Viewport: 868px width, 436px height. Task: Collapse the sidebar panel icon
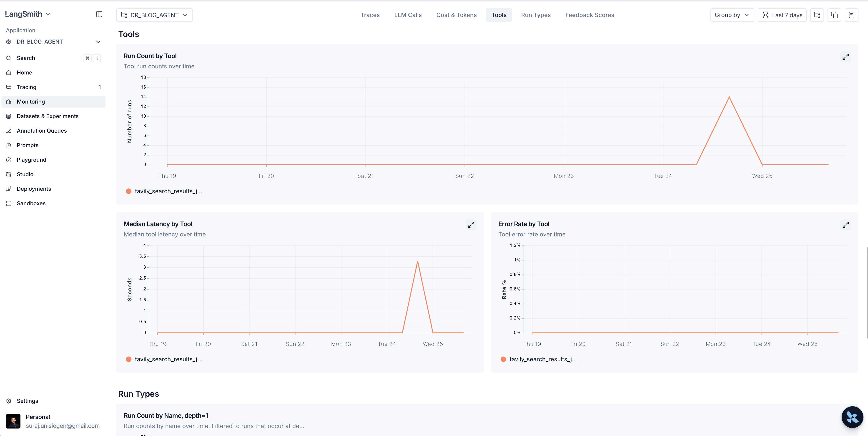click(99, 14)
